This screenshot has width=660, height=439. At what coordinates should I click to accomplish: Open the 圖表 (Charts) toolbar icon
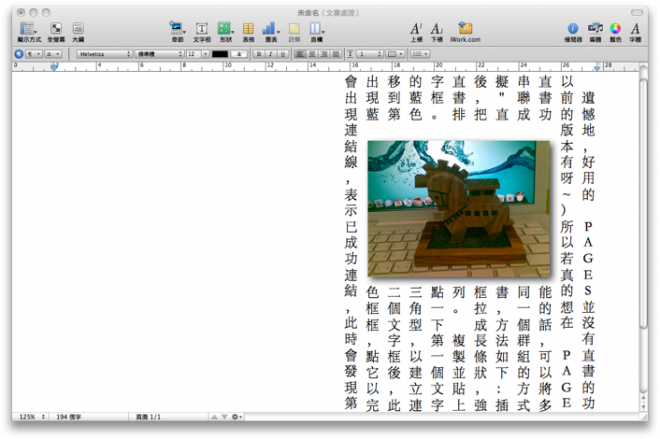point(269,29)
